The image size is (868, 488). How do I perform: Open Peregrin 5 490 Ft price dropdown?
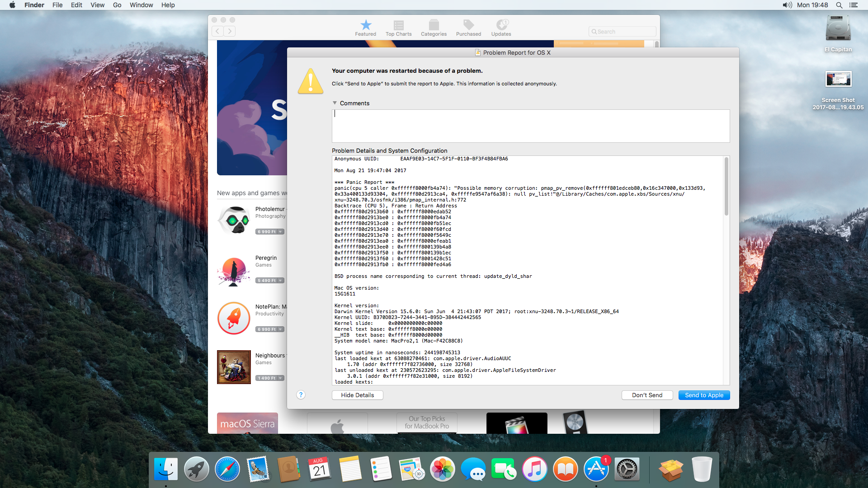click(281, 281)
